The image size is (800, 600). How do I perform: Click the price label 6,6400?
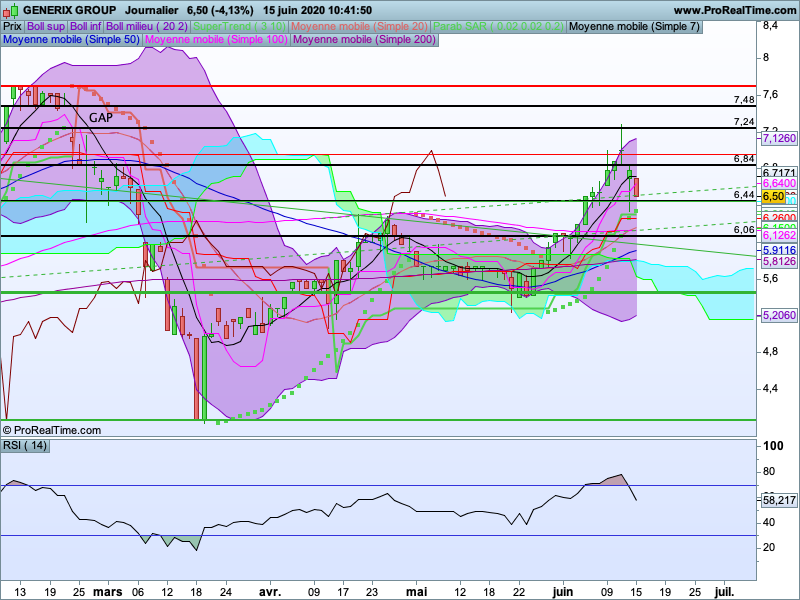[779, 183]
